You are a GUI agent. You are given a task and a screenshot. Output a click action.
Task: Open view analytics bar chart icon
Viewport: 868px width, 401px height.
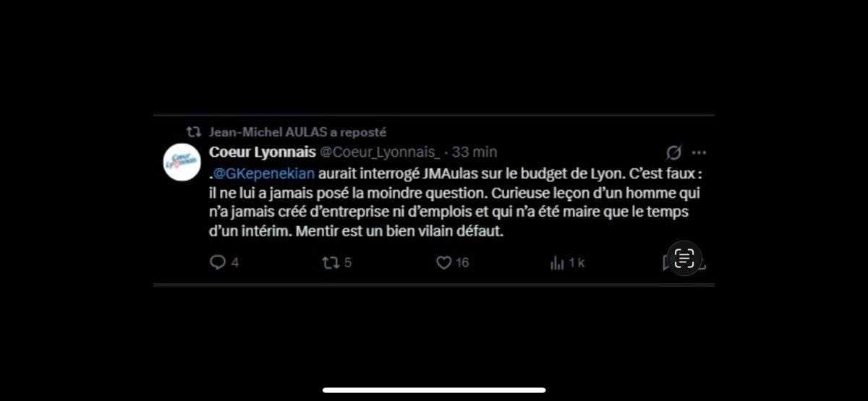(557, 263)
